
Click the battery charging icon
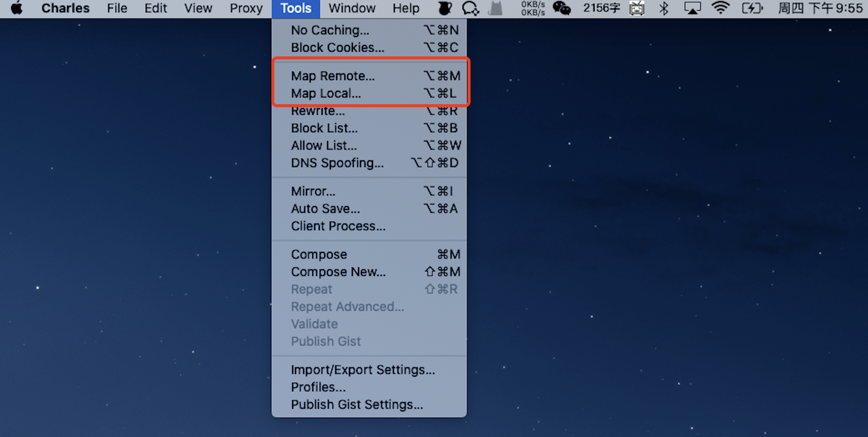point(752,8)
